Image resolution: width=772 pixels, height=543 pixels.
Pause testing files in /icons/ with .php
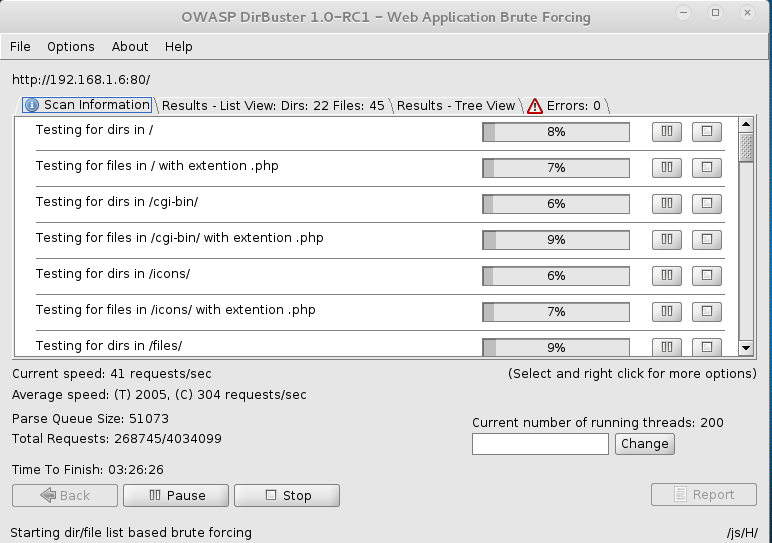pyautogui.click(x=667, y=311)
